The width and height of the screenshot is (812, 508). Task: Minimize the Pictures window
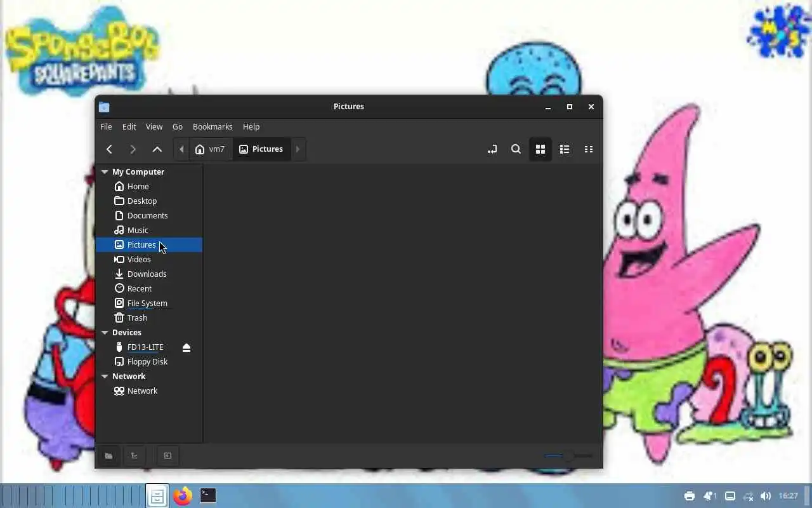[548, 107]
